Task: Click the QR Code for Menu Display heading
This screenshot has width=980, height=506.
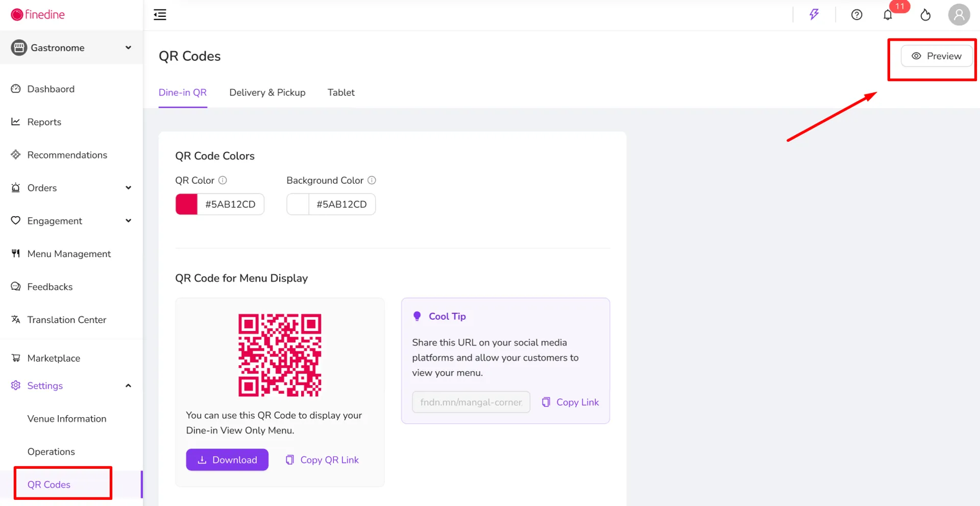Action: (x=241, y=278)
